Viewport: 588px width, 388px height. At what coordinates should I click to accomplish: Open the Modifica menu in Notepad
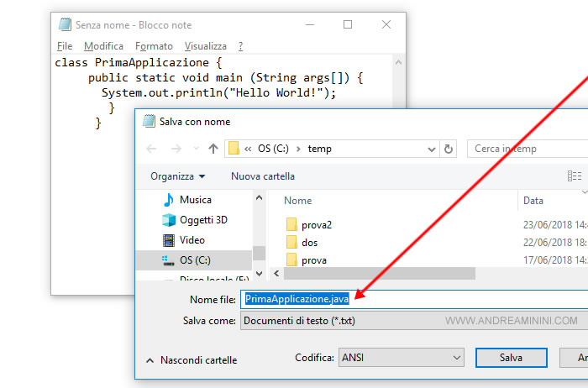(103, 46)
